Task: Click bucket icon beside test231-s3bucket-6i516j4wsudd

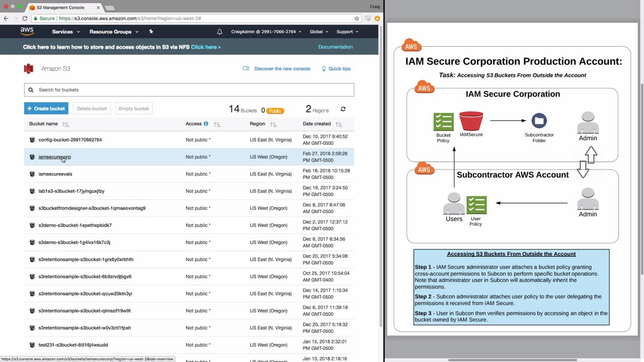Action: pyautogui.click(x=32, y=345)
